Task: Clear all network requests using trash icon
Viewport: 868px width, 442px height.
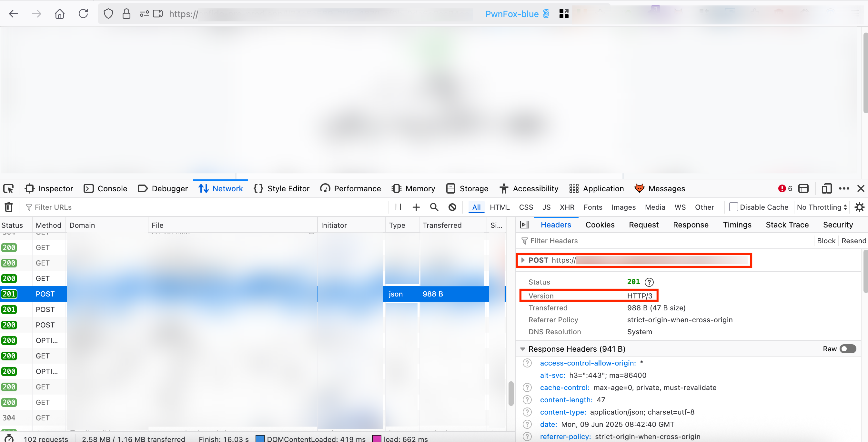Action: click(x=8, y=207)
